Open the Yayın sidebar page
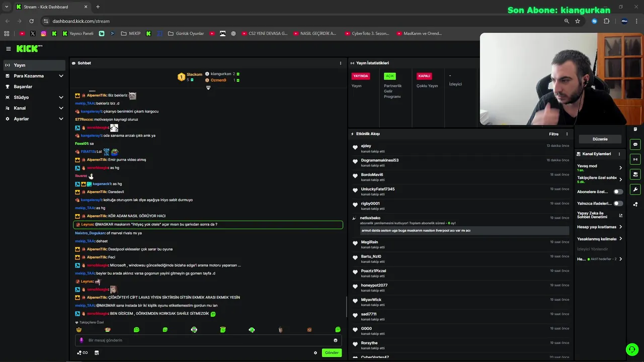This screenshot has width=644, height=362. pos(33,65)
